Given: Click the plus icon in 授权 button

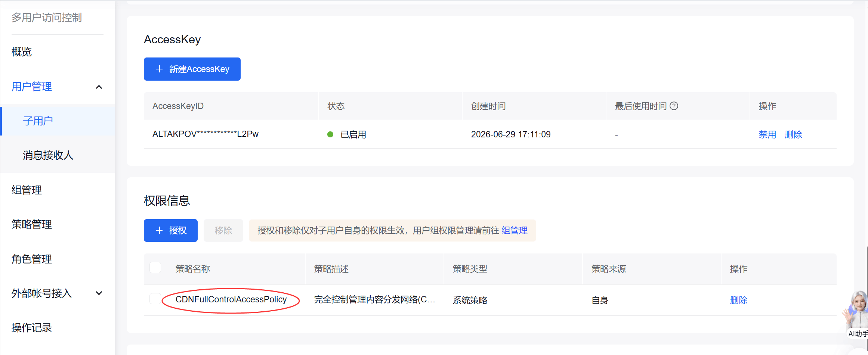Looking at the screenshot, I should point(160,230).
